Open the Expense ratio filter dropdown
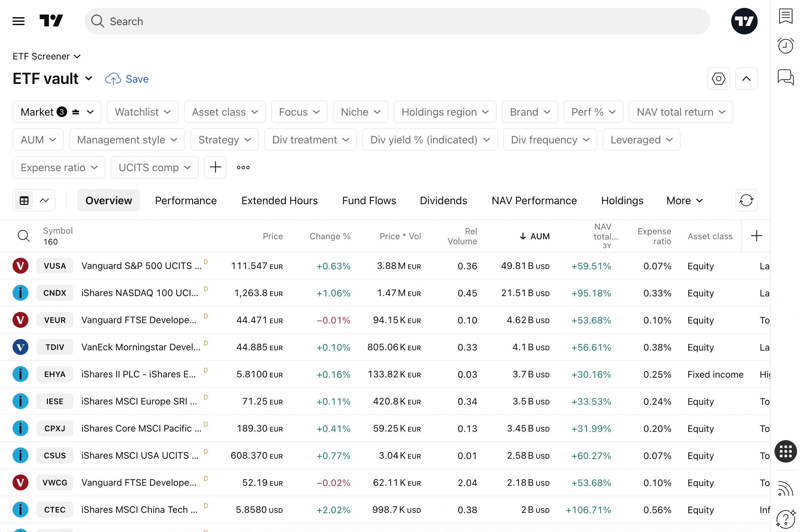The height and width of the screenshot is (532, 800). [x=59, y=167]
